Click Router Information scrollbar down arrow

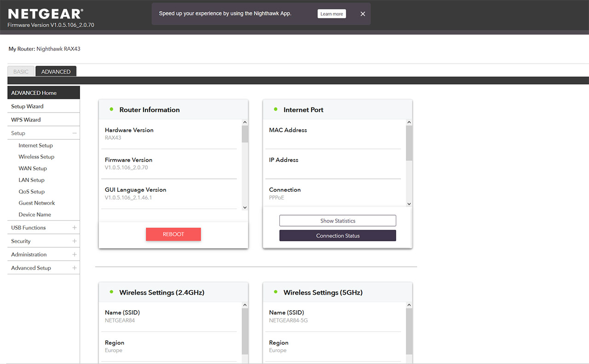pos(245,207)
